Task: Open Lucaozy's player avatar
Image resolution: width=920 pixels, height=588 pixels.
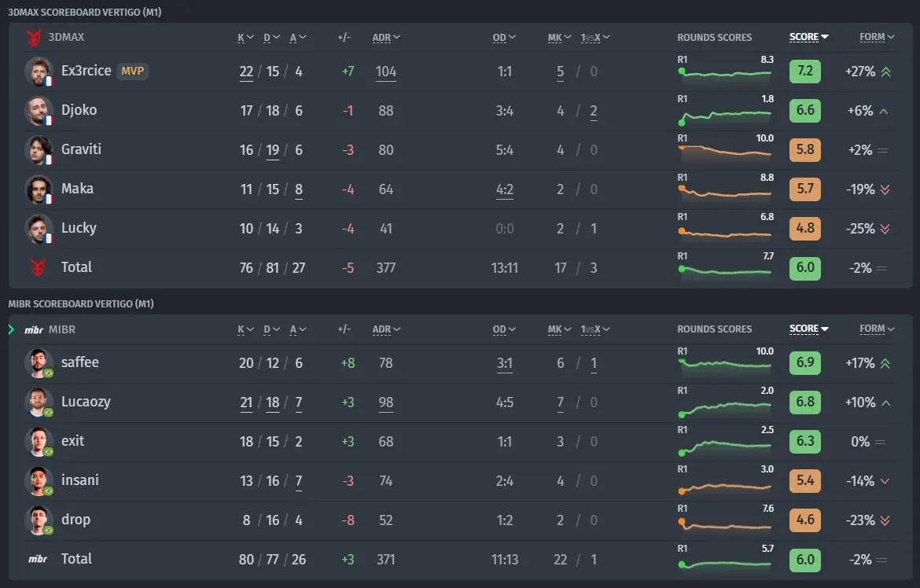Action: (x=39, y=402)
